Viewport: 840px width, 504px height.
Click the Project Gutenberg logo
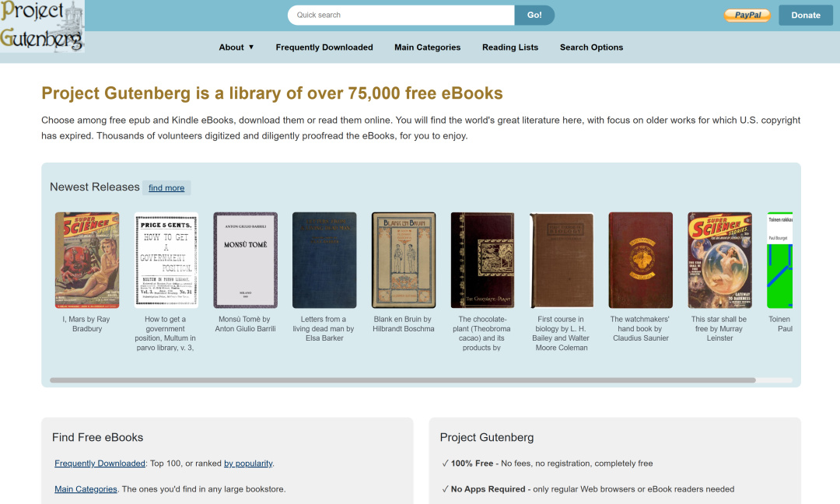(42, 26)
